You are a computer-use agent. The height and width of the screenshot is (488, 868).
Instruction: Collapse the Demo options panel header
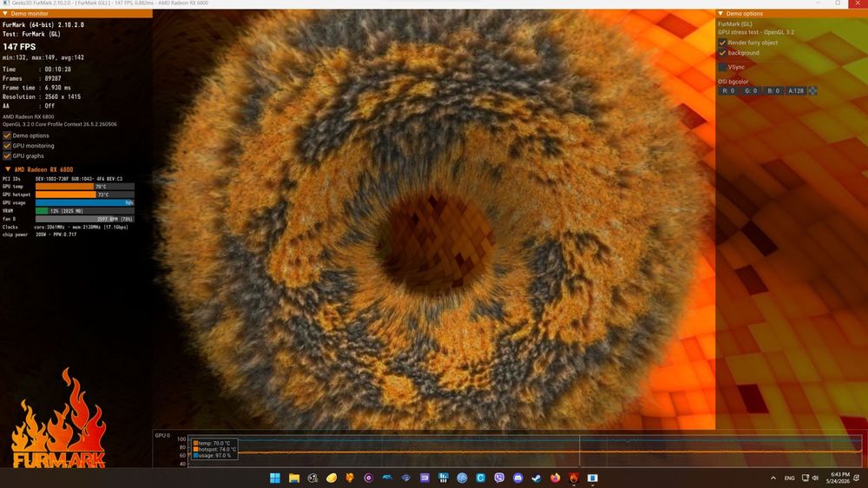click(x=792, y=13)
